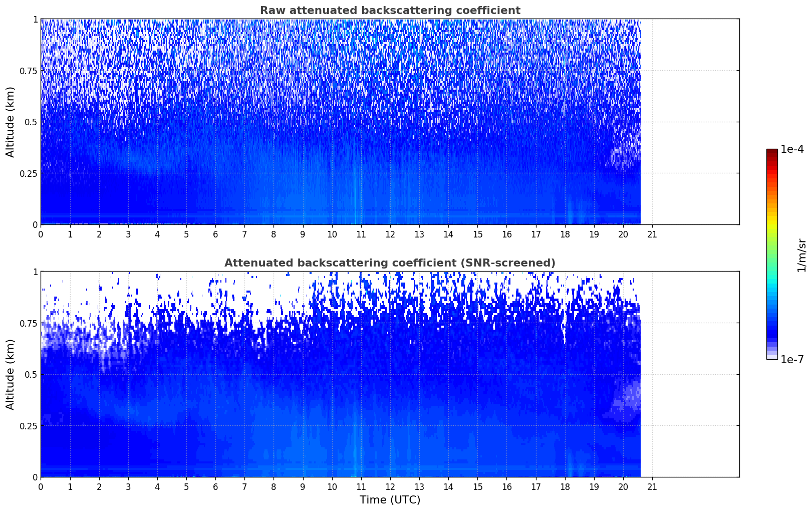Click the SNR-screened backscatter heatmap plot
This screenshot has width=812, height=511.
pyautogui.click(x=390, y=374)
